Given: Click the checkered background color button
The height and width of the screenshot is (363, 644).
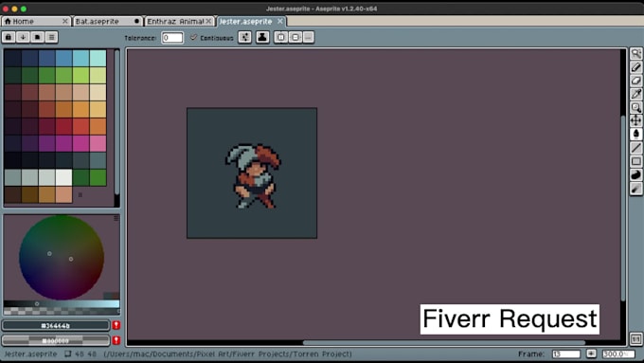Looking at the screenshot, I should [x=56, y=340].
